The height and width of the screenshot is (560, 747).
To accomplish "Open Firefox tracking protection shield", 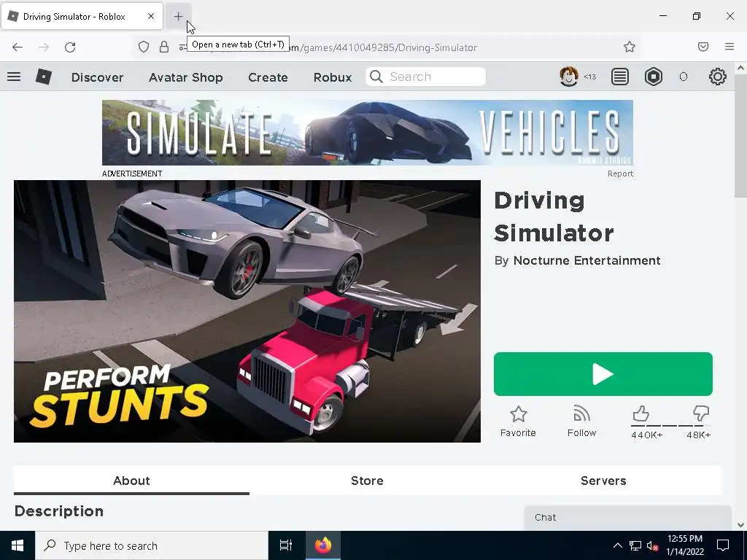I will [144, 47].
